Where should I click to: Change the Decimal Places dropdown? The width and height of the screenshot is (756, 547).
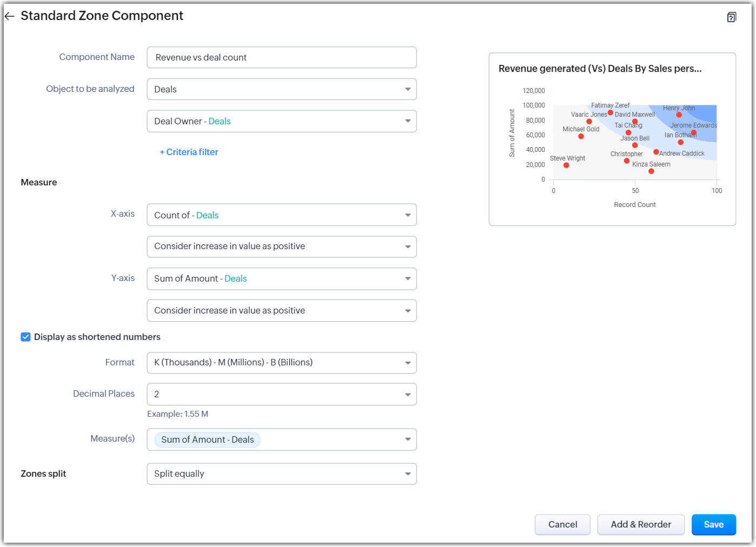pyautogui.click(x=281, y=395)
